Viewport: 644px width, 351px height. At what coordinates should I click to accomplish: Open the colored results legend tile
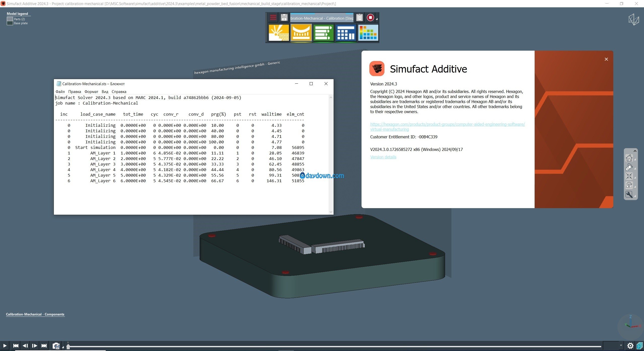tap(368, 33)
